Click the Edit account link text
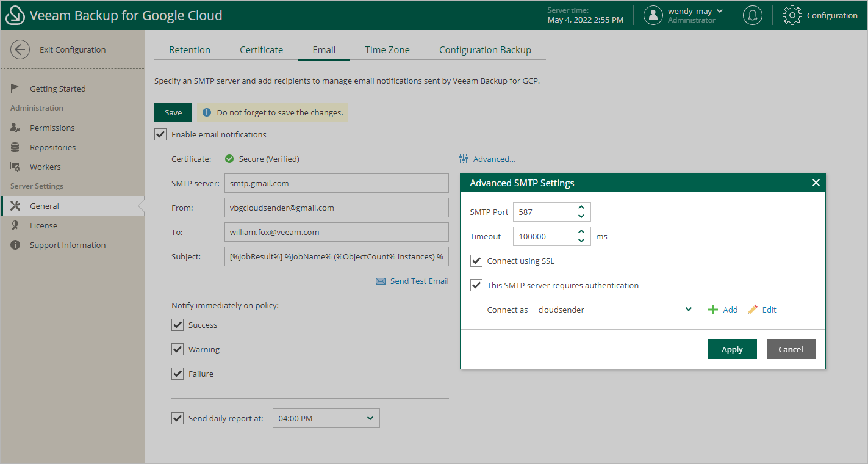This screenshot has width=868, height=464. (769, 310)
